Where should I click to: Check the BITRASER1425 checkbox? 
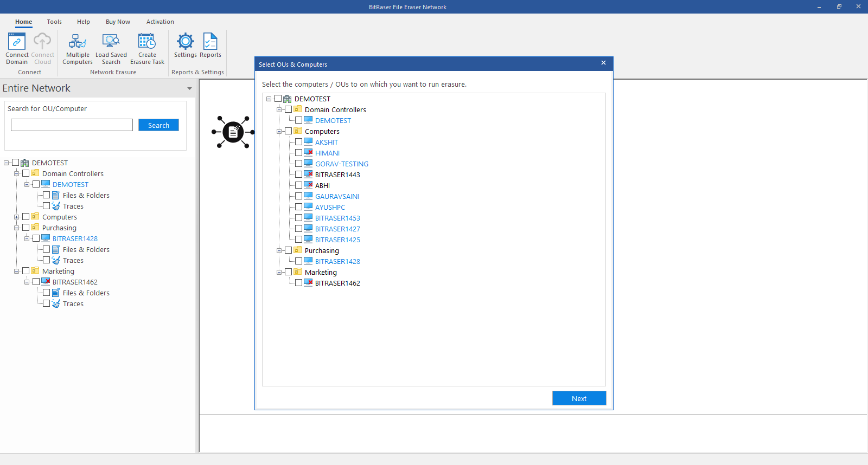pos(299,240)
